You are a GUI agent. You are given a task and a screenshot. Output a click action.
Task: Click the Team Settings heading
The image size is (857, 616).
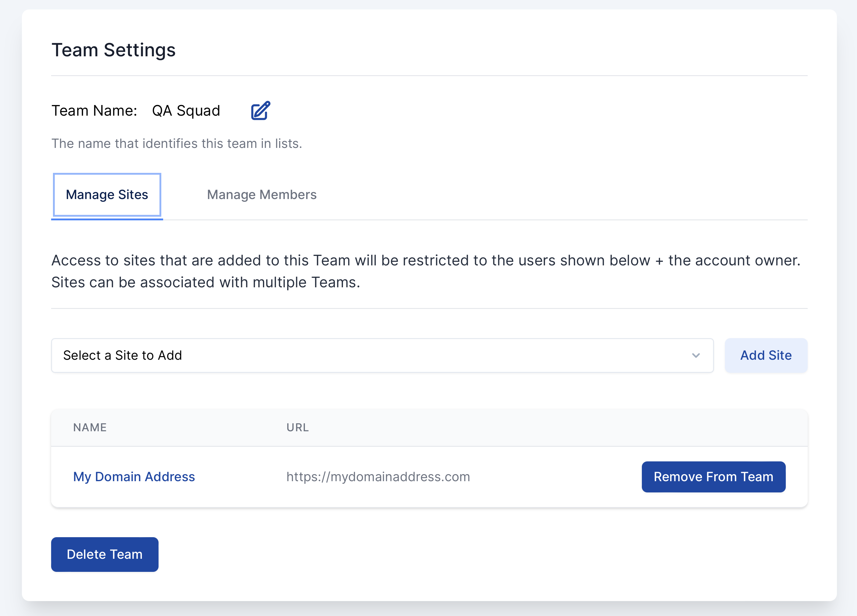pos(113,50)
